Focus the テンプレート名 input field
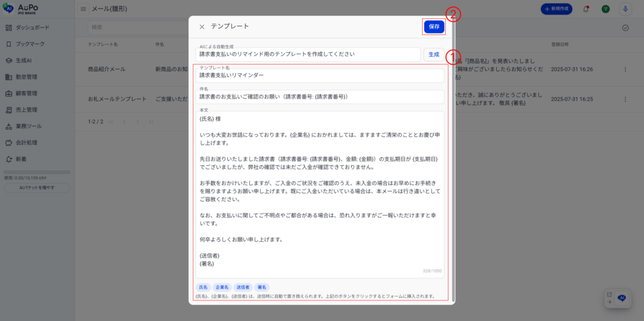644x321 pixels. pos(321,75)
